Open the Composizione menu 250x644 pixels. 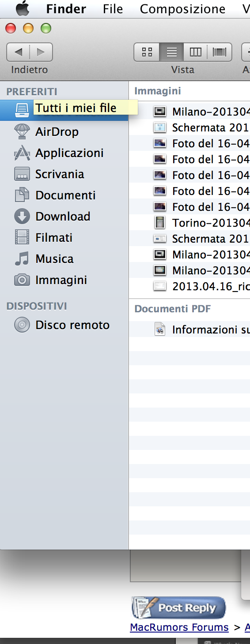182,9
